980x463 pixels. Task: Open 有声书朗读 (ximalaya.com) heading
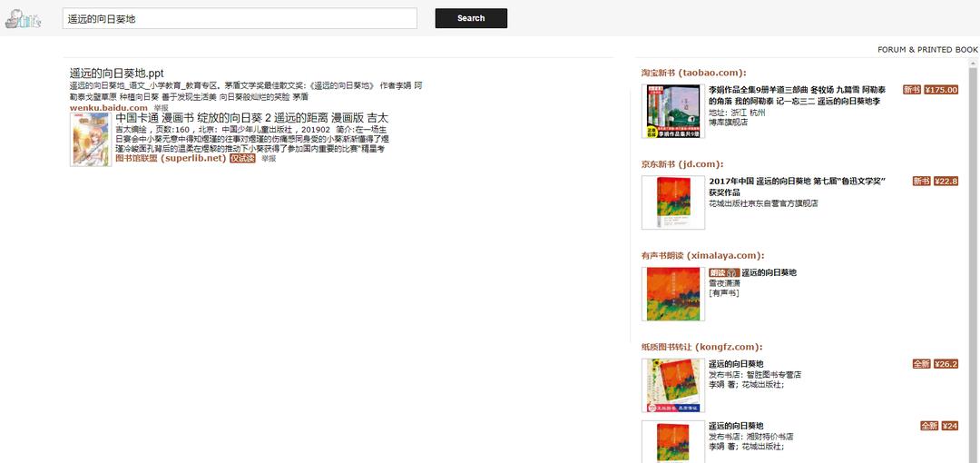(702, 255)
